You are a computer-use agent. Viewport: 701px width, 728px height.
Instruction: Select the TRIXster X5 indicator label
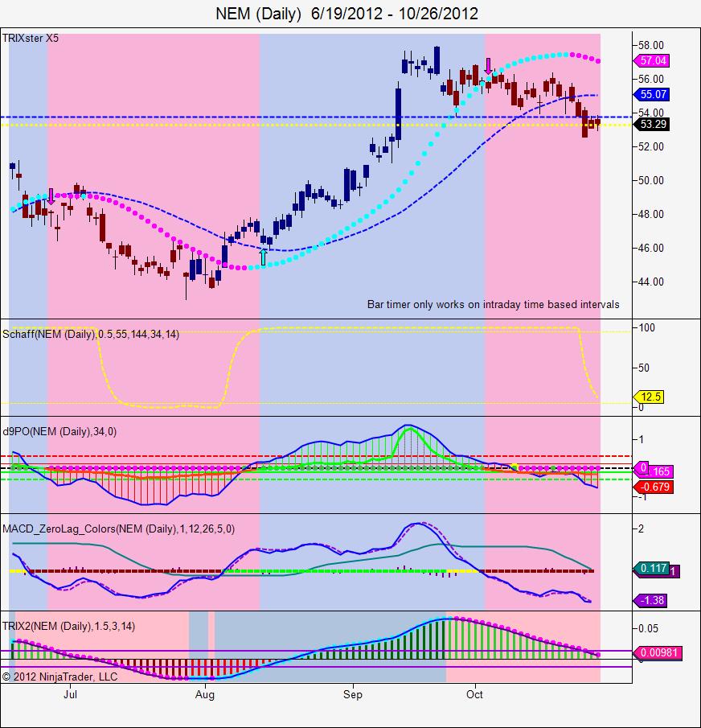click(x=31, y=38)
